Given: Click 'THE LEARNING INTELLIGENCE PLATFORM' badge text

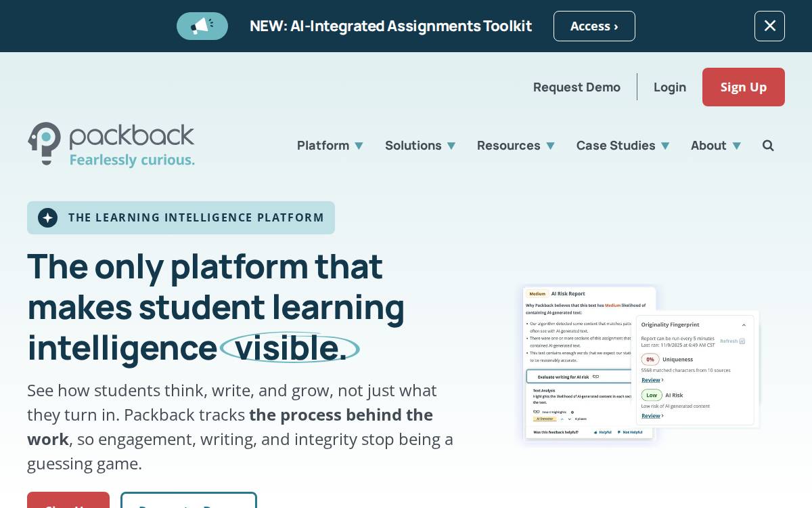Looking at the screenshot, I should [x=196, y=217].
